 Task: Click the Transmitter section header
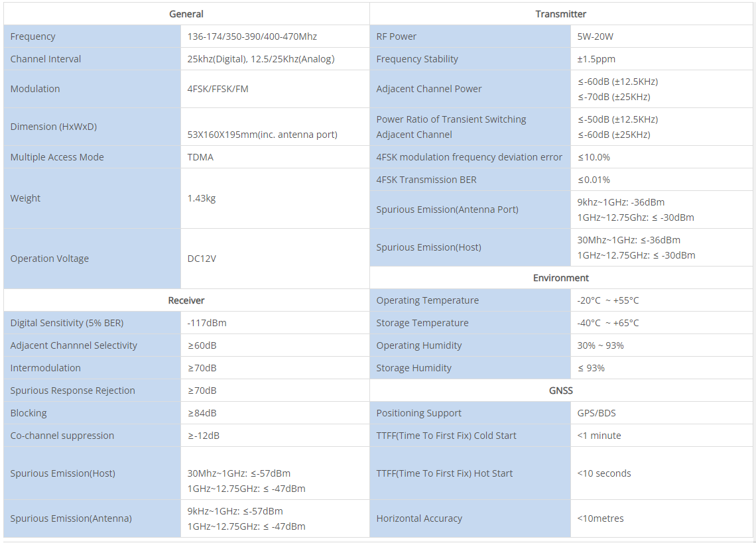pyautogui.click(x=560, y=14)
